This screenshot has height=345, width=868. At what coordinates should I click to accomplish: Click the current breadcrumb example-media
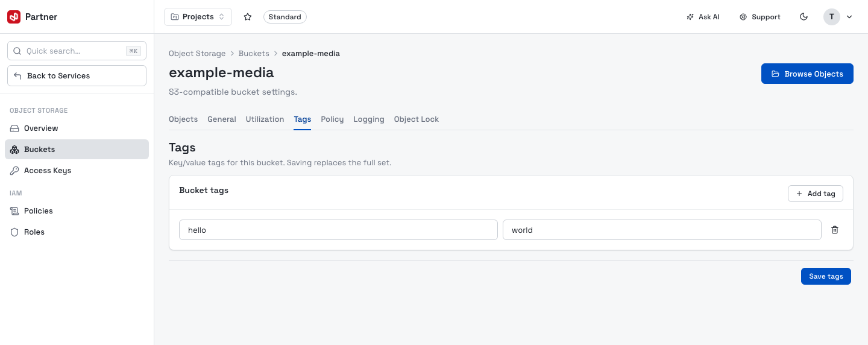click(x=311, y=54)
